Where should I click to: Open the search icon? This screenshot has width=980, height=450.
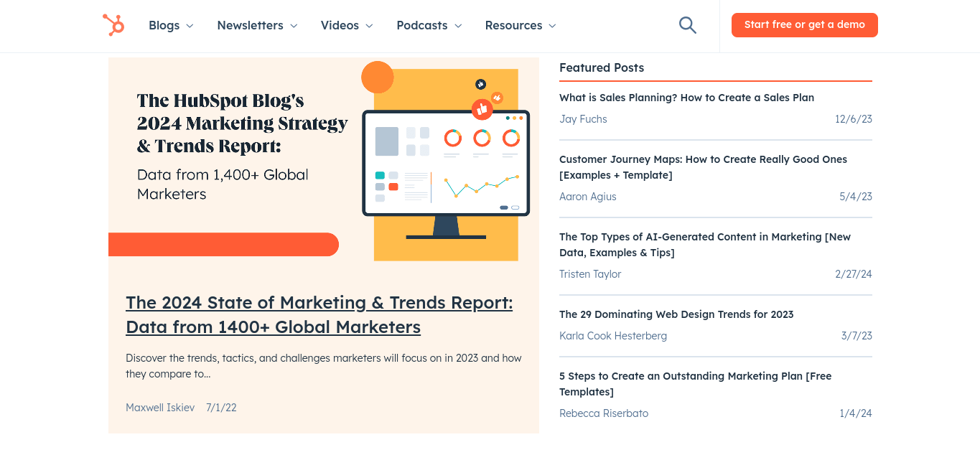click(687, 24)
